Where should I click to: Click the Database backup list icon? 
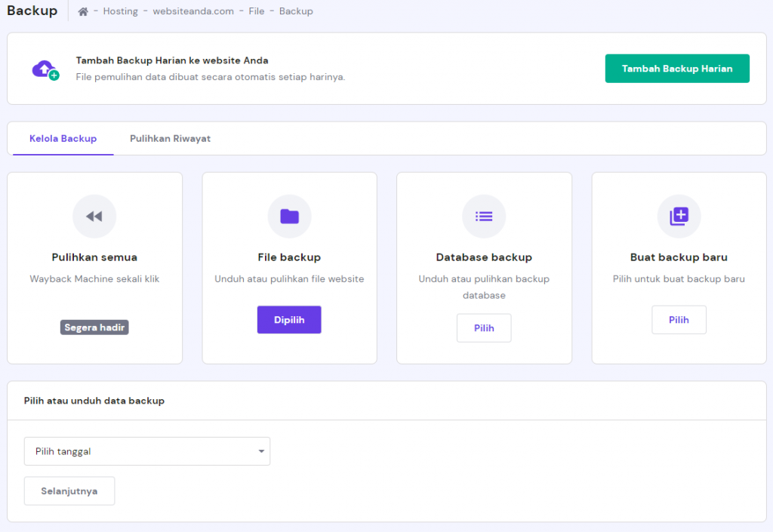[484, 217]
